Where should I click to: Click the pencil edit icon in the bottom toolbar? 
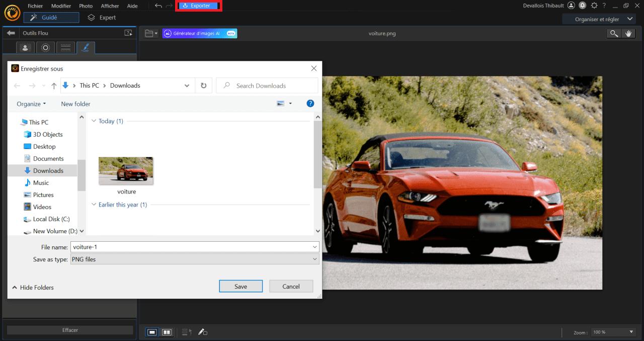pos(203,332)
